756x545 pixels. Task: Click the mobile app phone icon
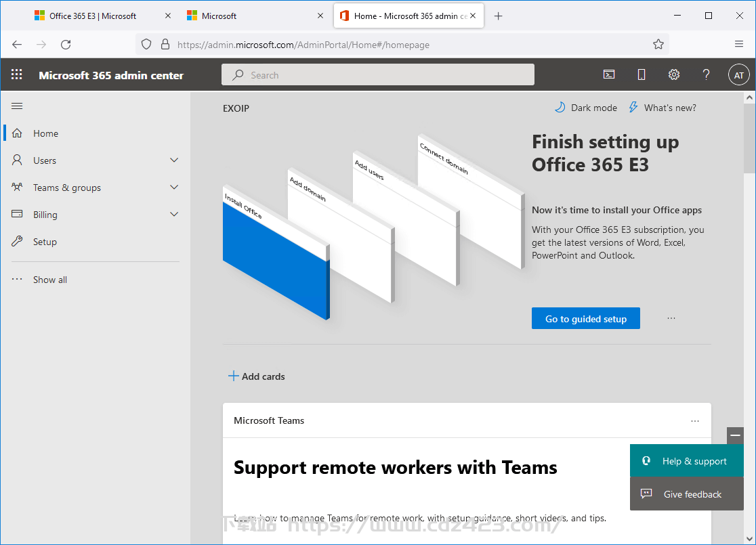coord(642,74)
